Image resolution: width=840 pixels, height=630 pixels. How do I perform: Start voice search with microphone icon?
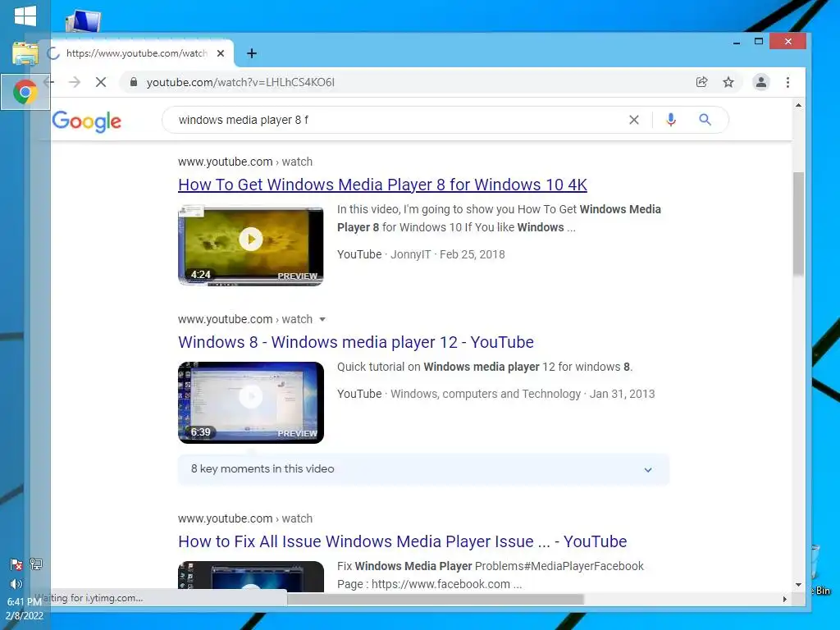671,120
